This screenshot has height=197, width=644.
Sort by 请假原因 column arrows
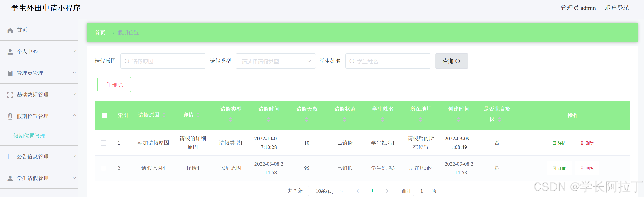coord(164,115)
